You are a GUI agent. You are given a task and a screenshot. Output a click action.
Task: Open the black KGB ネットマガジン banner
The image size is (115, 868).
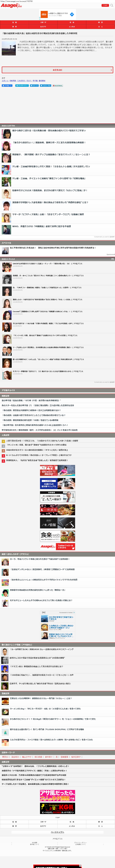tap(58, 808)
